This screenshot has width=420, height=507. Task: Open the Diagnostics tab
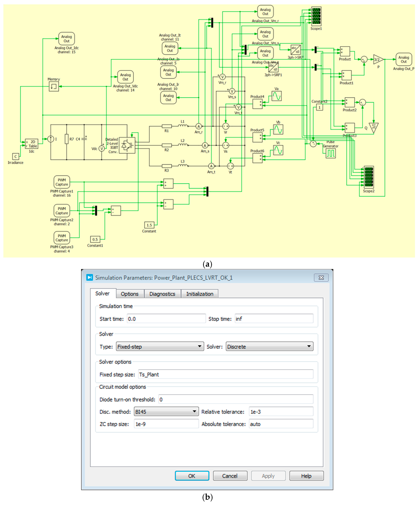click(x=162, y=294)
